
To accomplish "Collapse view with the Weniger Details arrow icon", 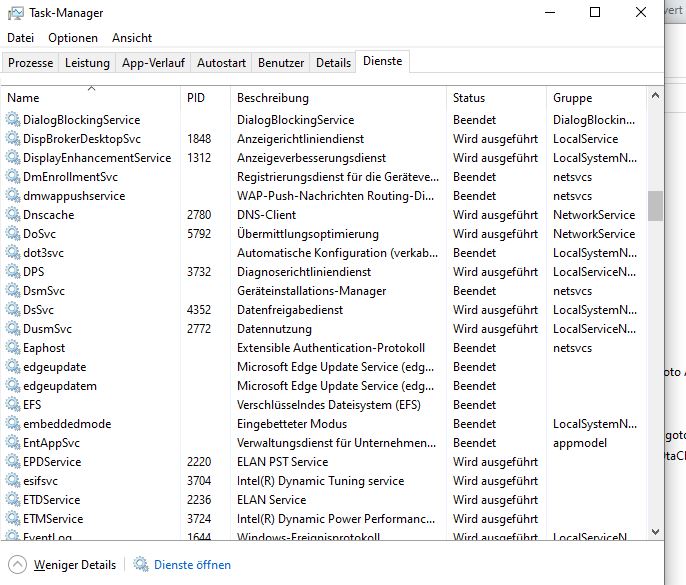I will [18, 564].
